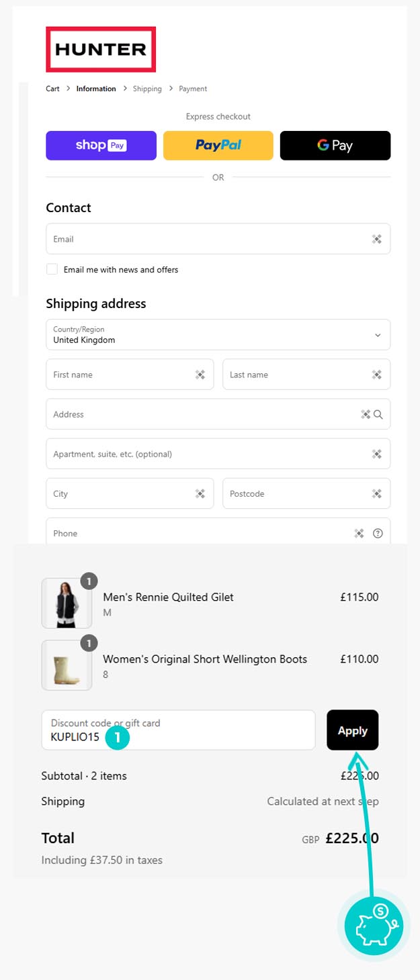Click the phone help question mark icon

[x=378, y=534]
